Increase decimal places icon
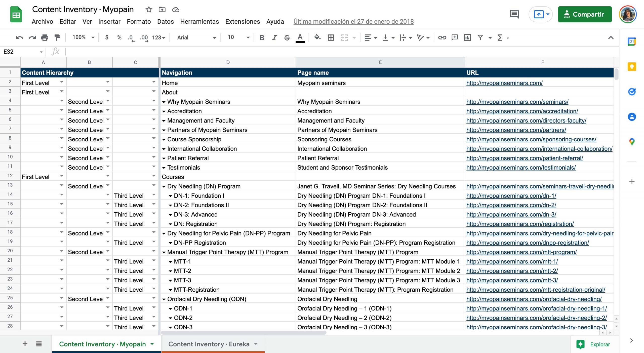The width and height of the screenshot is (644, 353). tap(144, 38)
